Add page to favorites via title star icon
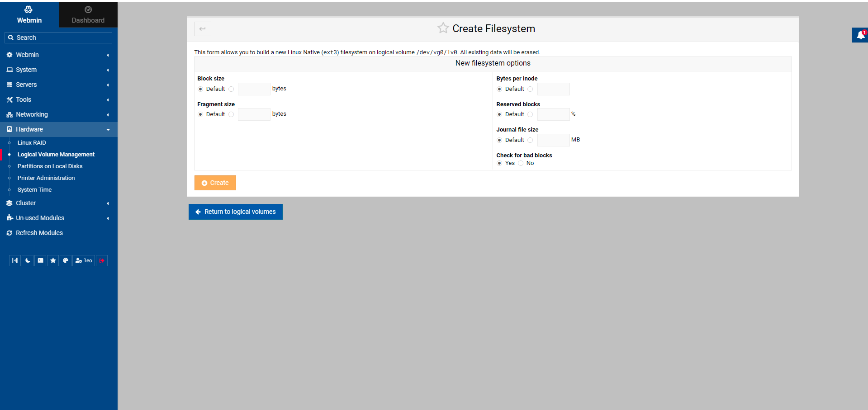868x410 pixels. [443, 28]
